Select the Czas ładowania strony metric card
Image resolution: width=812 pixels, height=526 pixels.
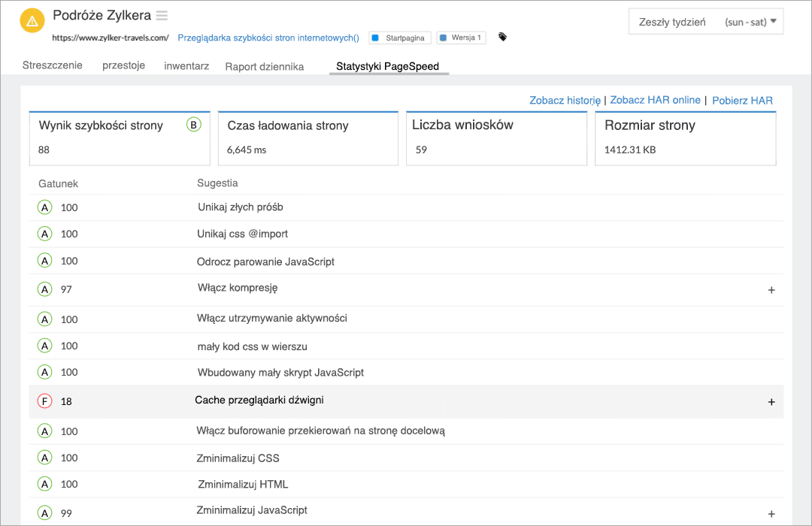click(x=308, y=138)
